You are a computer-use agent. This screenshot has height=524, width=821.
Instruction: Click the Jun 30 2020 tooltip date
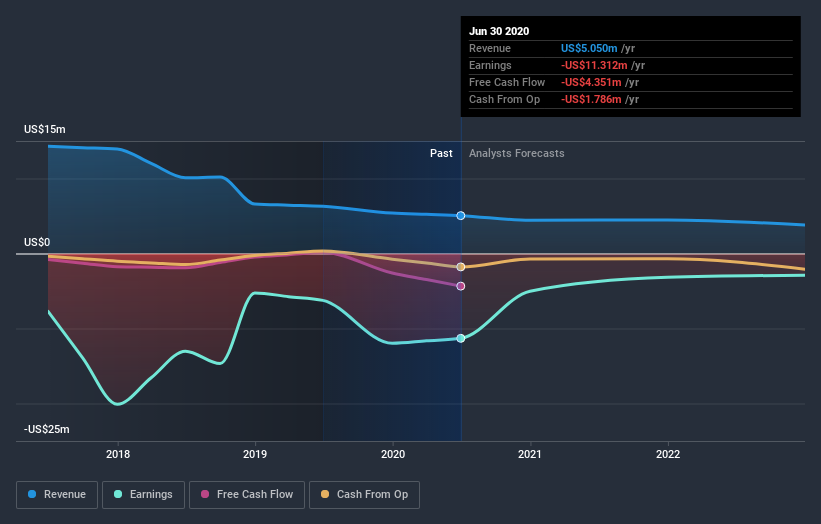tap(499, 31)
